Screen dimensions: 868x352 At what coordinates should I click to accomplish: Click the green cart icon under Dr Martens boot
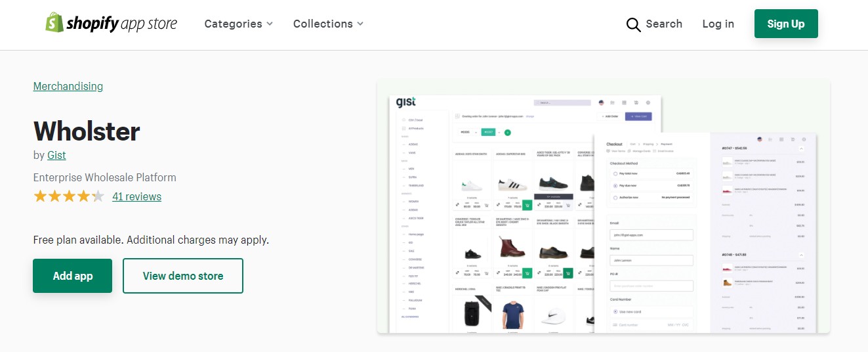527,273
